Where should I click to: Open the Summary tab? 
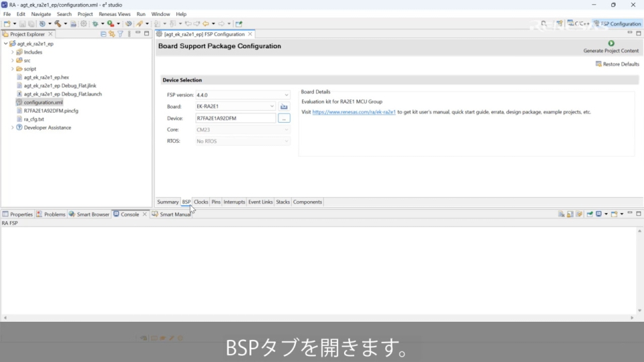point(168,202)
